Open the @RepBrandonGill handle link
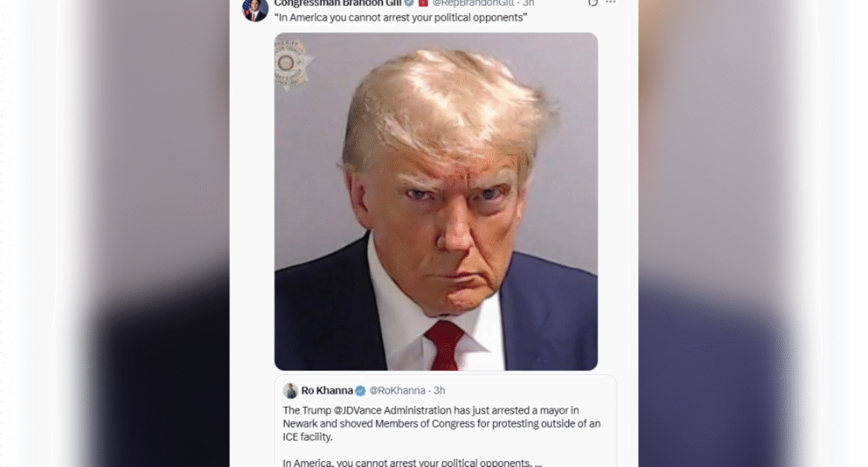 coord(473,3)
